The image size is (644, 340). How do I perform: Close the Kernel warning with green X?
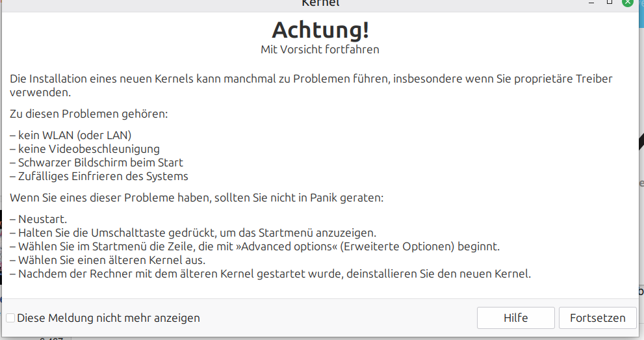[628, 3]
